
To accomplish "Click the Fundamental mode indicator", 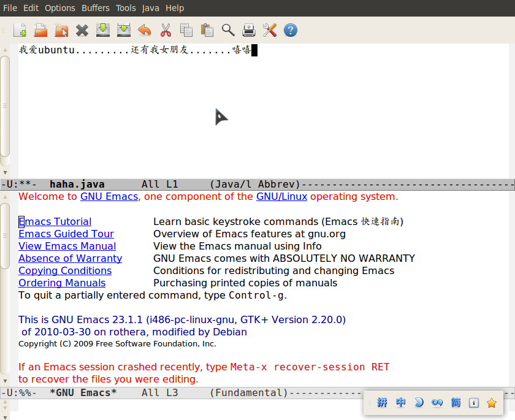I will (x=249, y=393).
